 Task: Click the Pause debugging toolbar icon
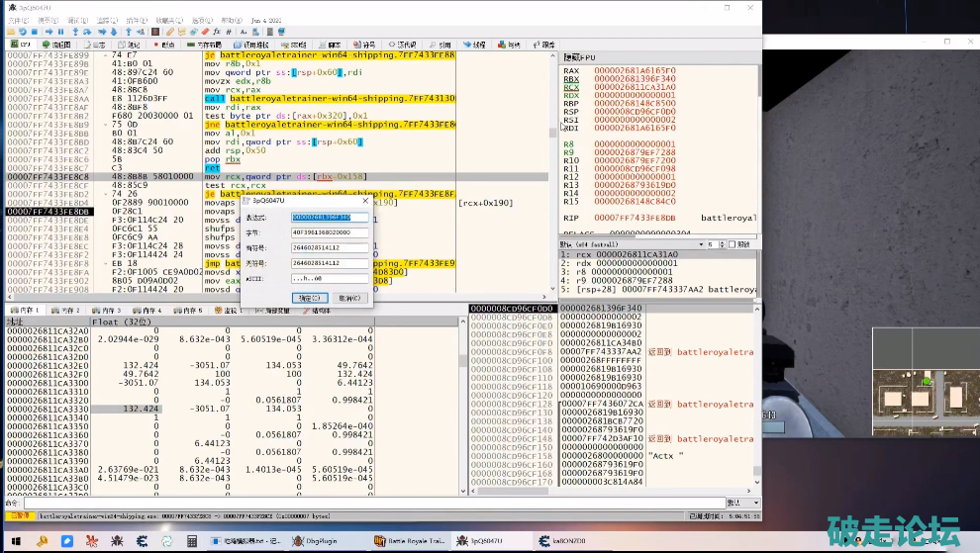click(x=60, y=32)
